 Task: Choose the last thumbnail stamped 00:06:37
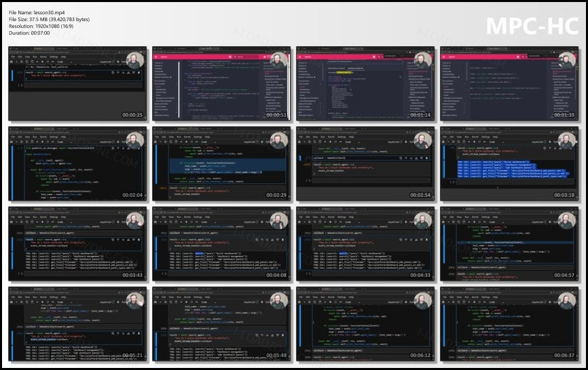(509, 324)
